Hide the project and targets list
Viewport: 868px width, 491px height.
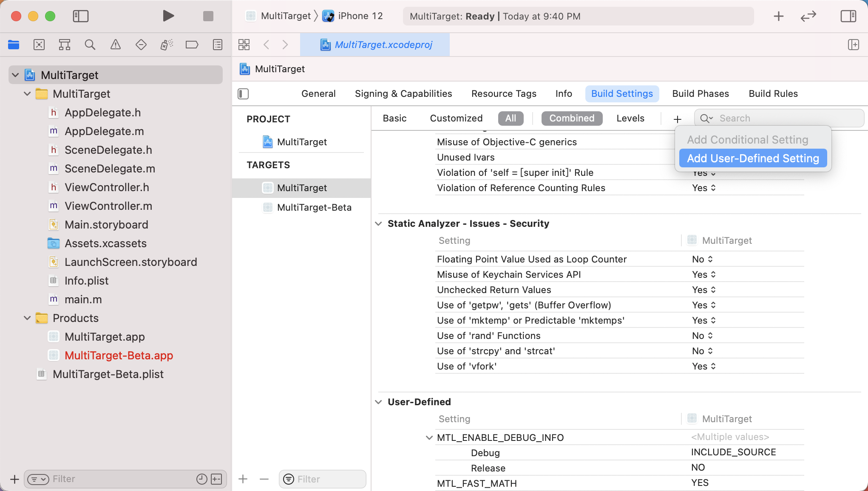point(243,94)
